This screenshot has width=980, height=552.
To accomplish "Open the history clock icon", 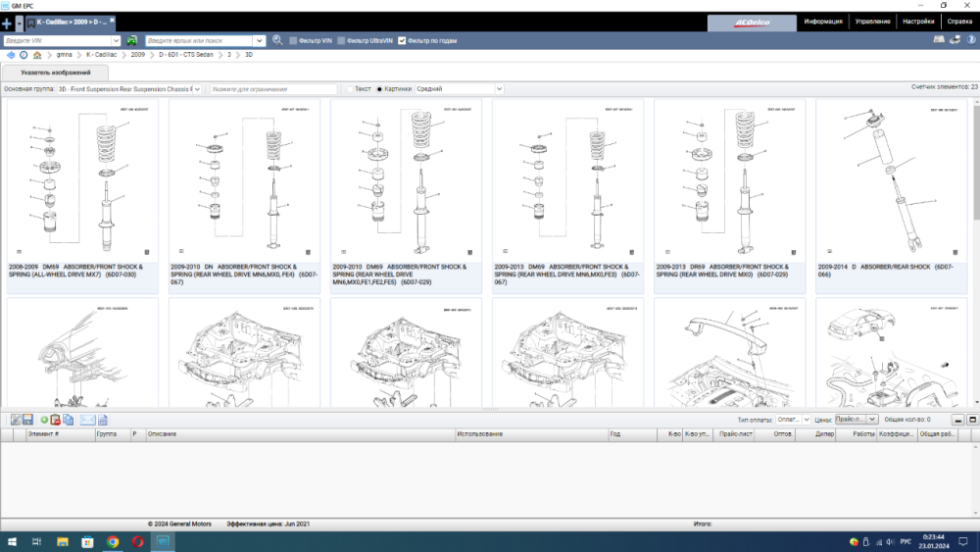I will (24, 55).
